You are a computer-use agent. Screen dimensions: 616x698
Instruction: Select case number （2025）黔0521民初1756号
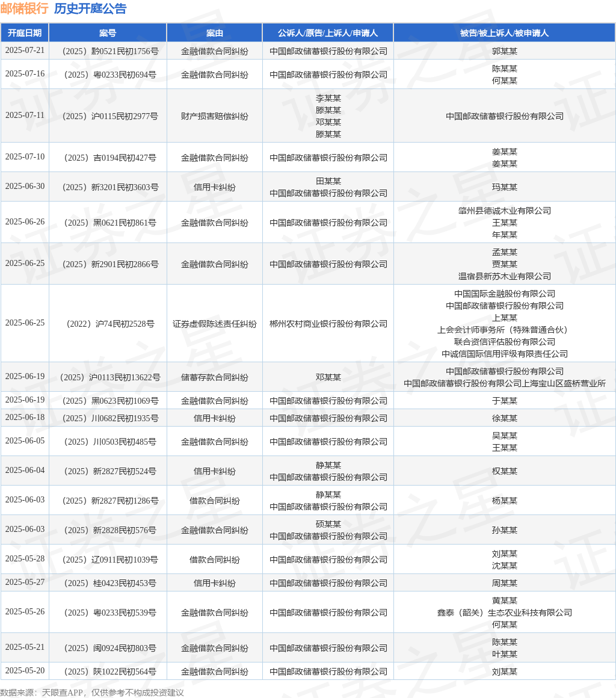pyautogui.click(x=110, y=51)
